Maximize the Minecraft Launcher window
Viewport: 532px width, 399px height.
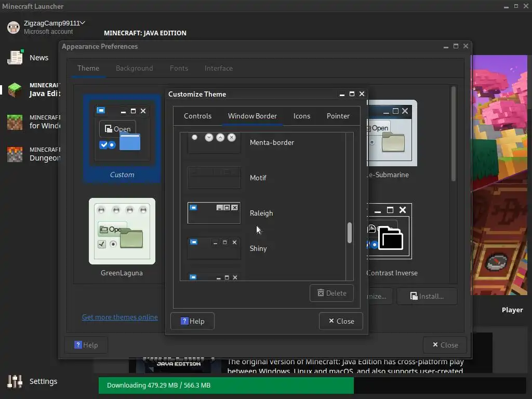pyautogui.click(x=516, y=6)
